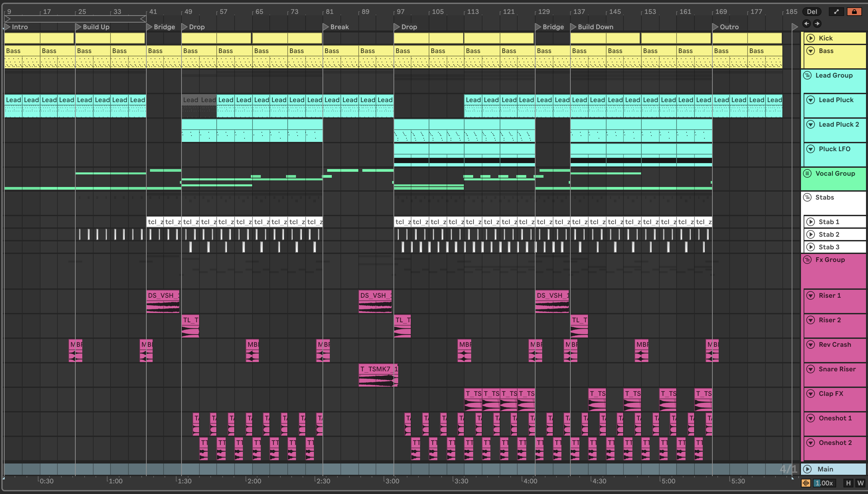
Task: Toggle the orange lock envelopes button
Action: click(x=854, y=12)
